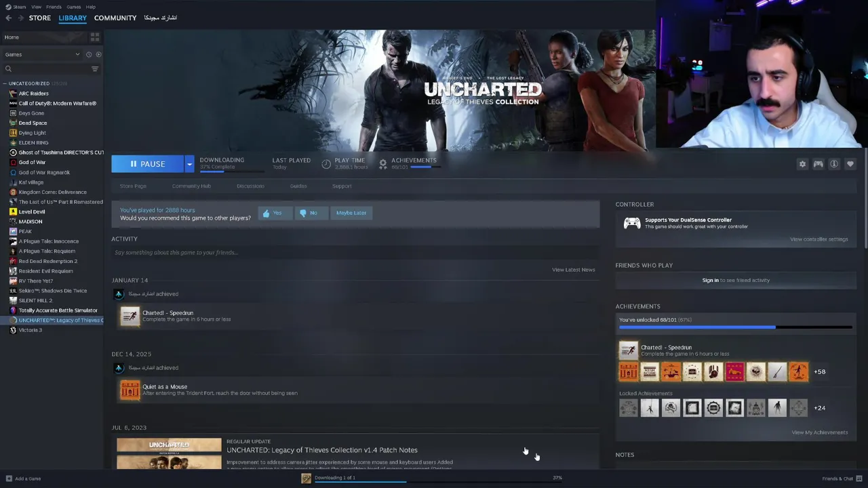Click the Say something about this game field
The image size is (868, 488).
tap(355, 253)
